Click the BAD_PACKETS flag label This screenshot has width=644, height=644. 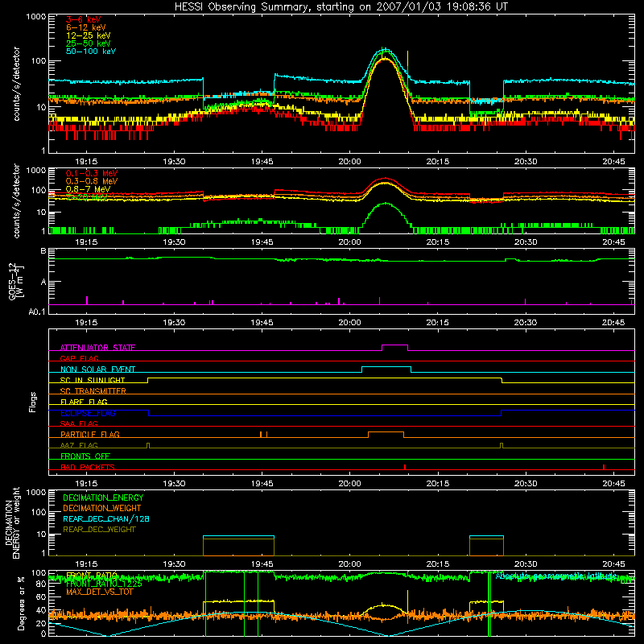pos(88,467)
